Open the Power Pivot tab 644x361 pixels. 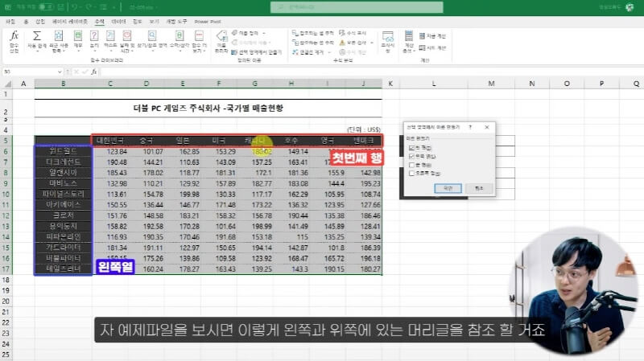(x=208, y=22)
